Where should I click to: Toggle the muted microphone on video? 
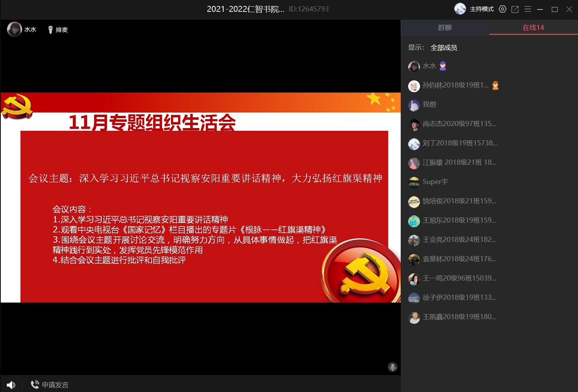(392, 367)
